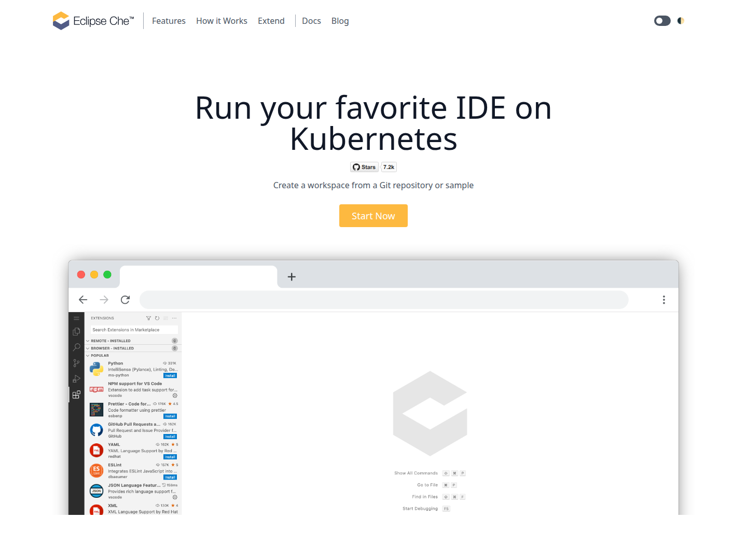Click the clear extensions search results icon
747x560 pixels.
pyautogui.click(x=166, y=318)
